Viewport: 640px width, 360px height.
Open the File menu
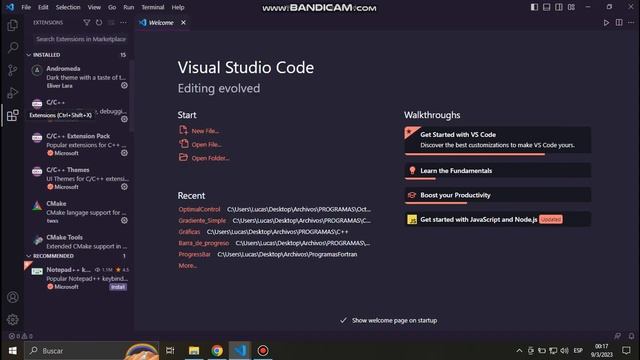point(26,7)
